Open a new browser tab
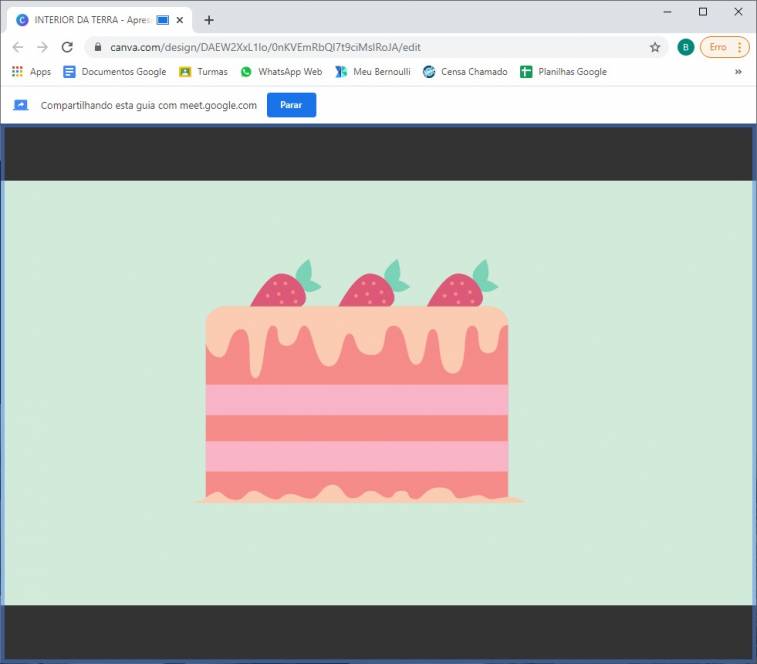Screen dimensions: 757x664 point(209,20)
